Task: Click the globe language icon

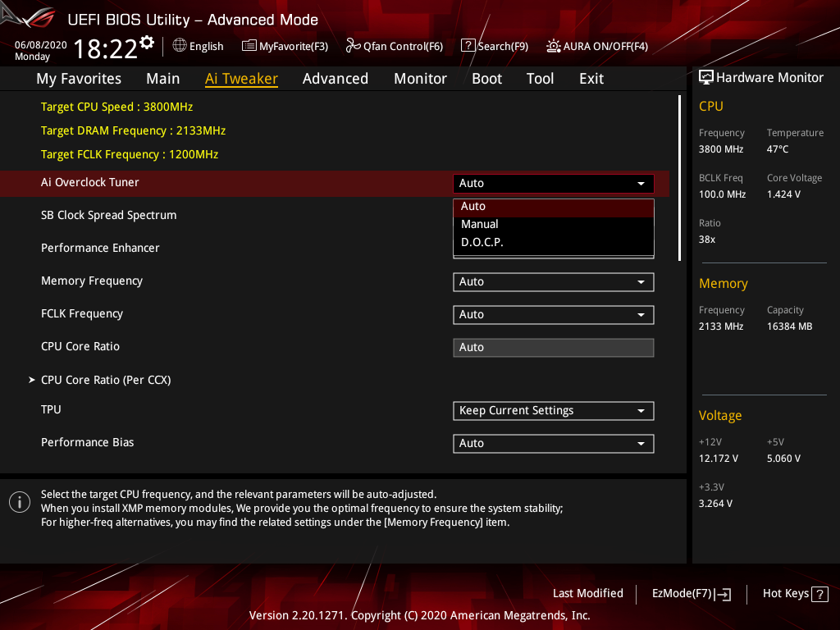Action: point(180,46)
